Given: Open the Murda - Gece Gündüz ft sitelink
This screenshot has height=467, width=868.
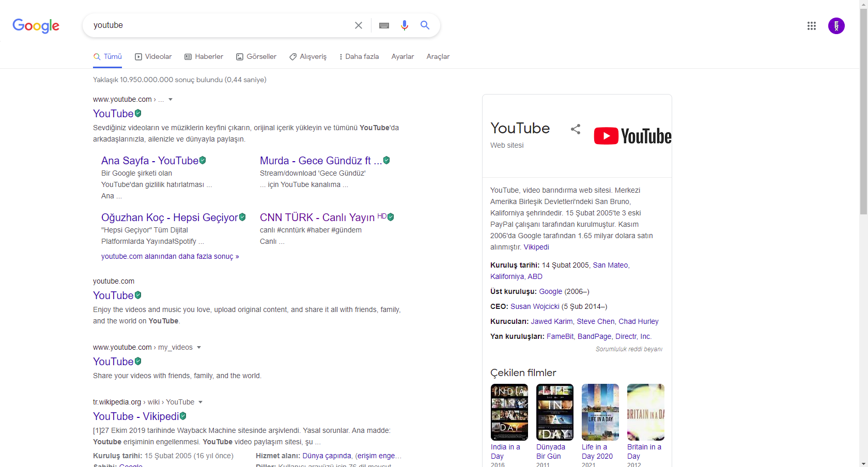Looking at the screenshot, I should [321, 161].
